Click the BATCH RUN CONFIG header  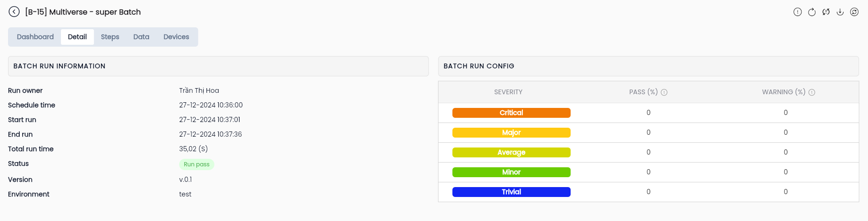tap(648, 66)
